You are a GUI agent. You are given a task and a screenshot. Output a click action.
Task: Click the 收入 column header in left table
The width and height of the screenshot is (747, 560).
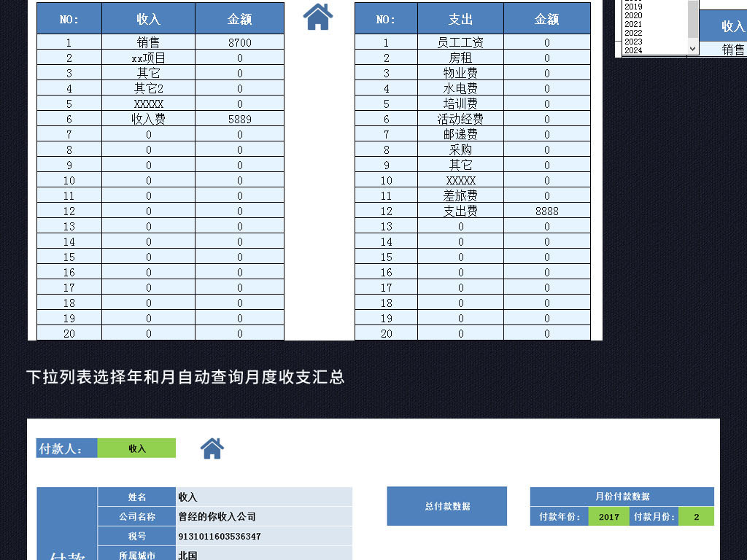point(148,19)
